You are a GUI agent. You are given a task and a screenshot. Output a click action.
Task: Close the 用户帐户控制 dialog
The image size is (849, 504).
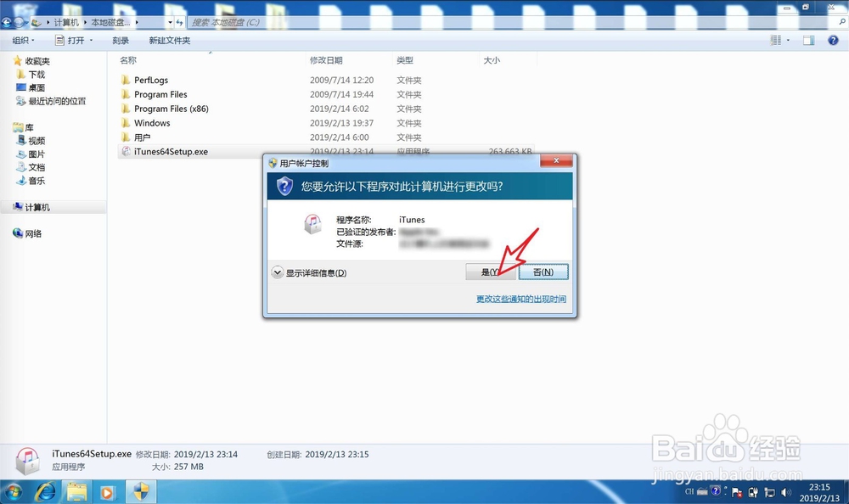pos(556,160)
